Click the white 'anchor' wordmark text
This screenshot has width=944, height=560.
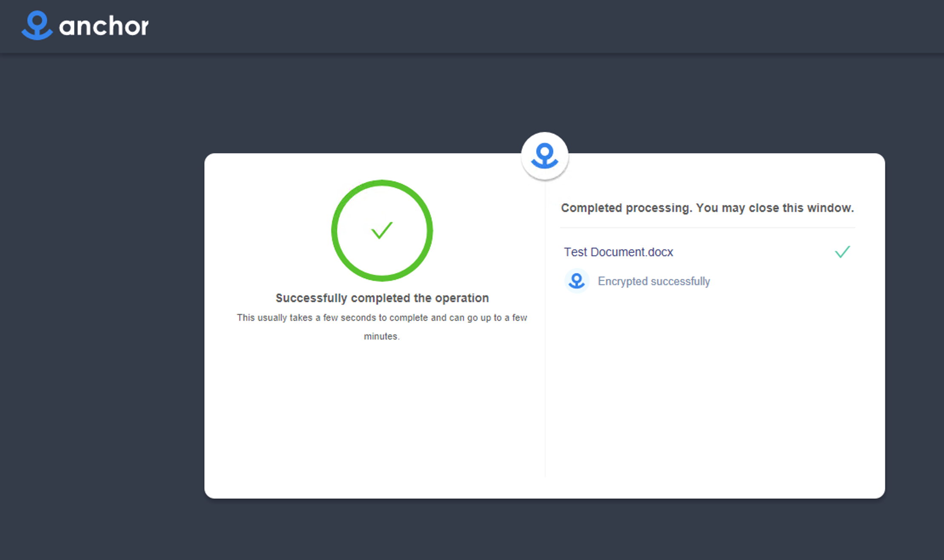[x=104, y=26]
